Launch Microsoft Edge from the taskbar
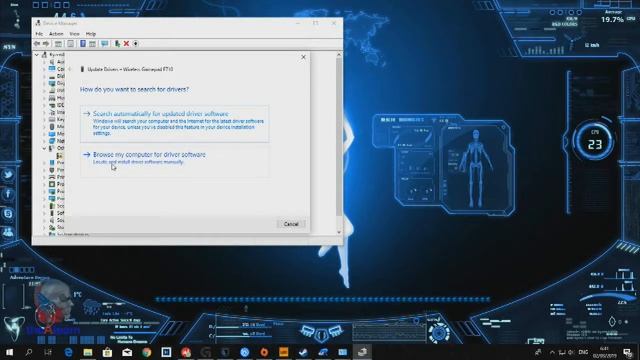The height and width of the screenshot is (360, 640). [68, 352]
